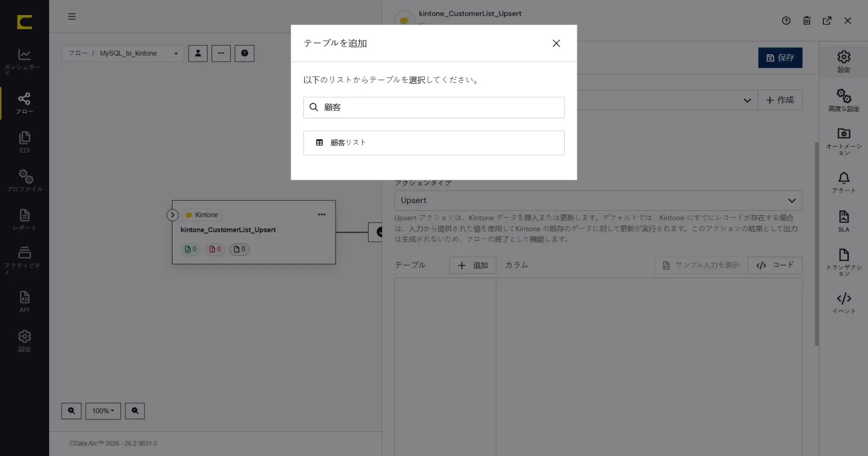Viewport: 868px width, 456px height.
Task: Open the ダッシュボード sidebar item
Action: tap(24, 62)
